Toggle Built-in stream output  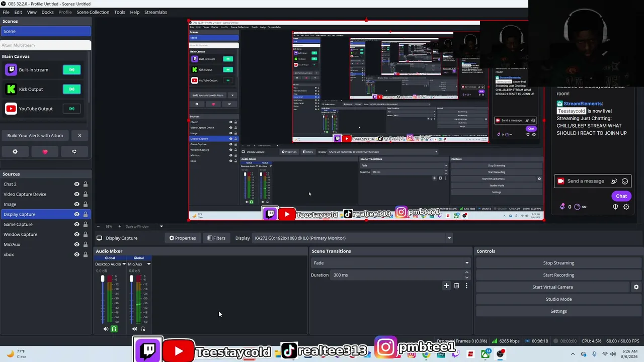[x=71, y=70]
